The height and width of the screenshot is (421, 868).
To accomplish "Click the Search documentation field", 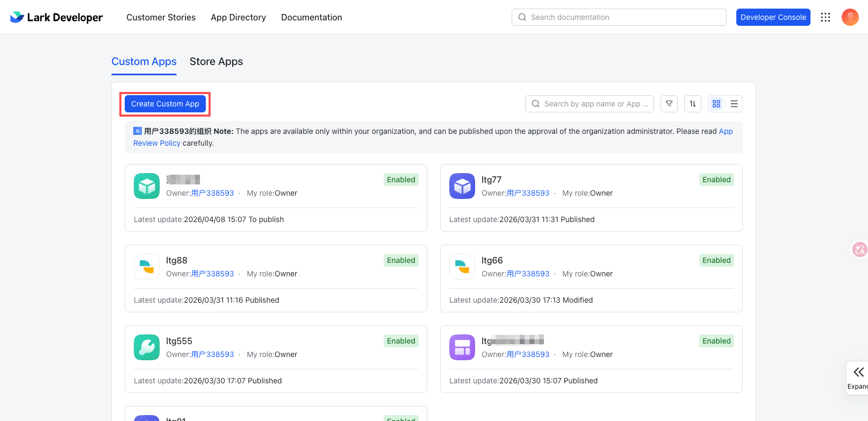I will click(x=619, y=17).
